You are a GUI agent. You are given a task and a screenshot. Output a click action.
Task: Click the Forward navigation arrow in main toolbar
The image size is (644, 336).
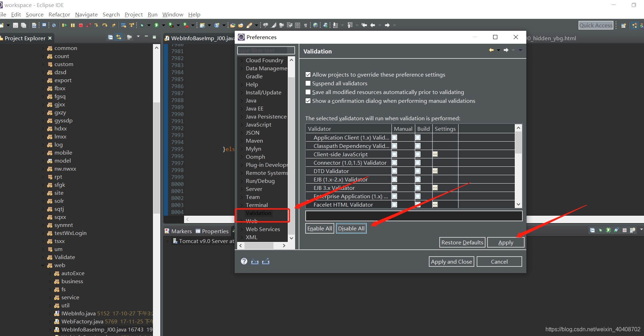tap(387, 25)
